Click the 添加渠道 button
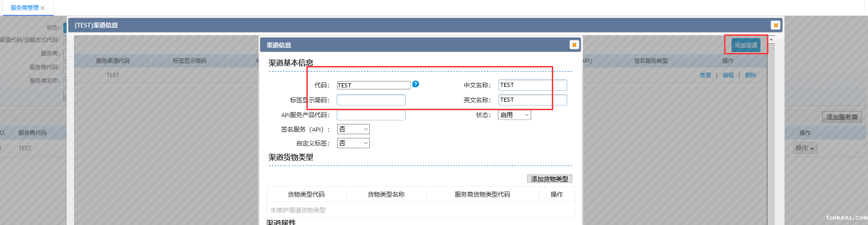The width and height of the screenshot is (868, 225). (746, 45)
